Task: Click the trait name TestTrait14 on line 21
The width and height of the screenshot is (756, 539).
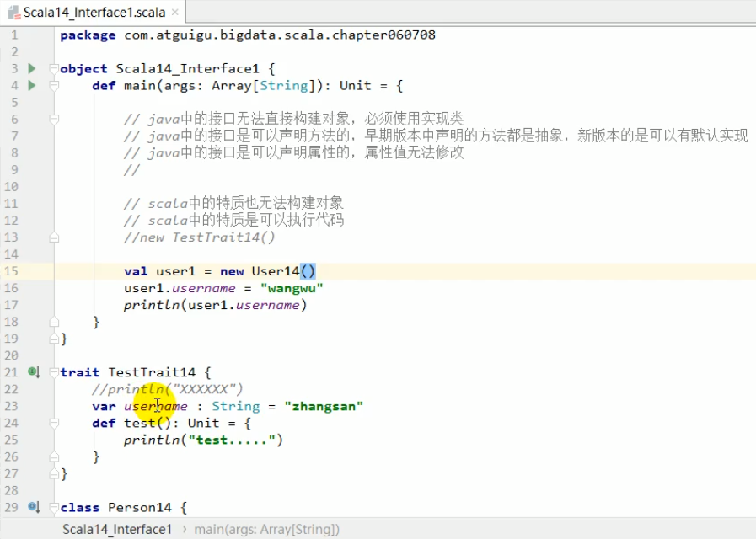Action: coord(152,372)
